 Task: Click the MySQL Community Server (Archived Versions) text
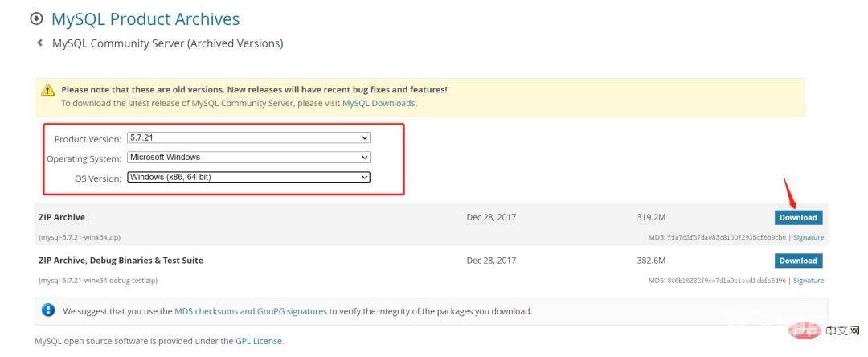168,43
